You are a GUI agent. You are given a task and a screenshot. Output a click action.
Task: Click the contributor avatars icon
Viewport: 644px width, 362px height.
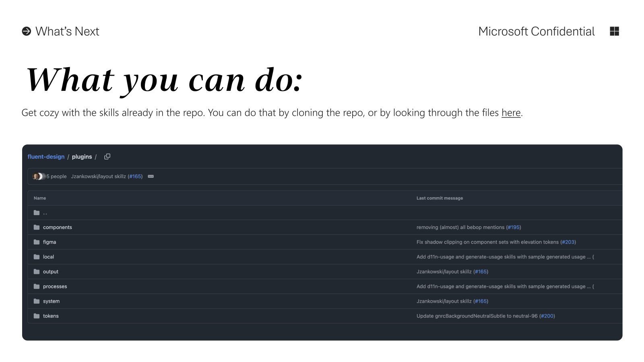pos(39,177)
